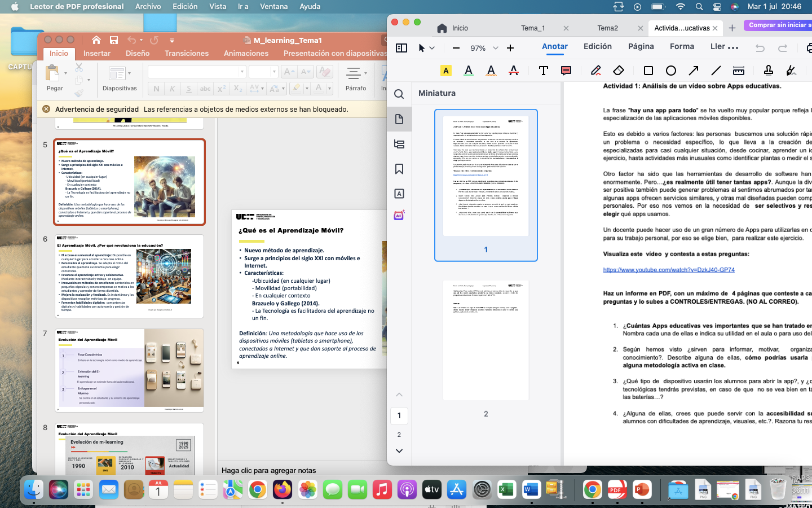
Task: Expand the PDF page-down chevron
Action: click(399, 451)
